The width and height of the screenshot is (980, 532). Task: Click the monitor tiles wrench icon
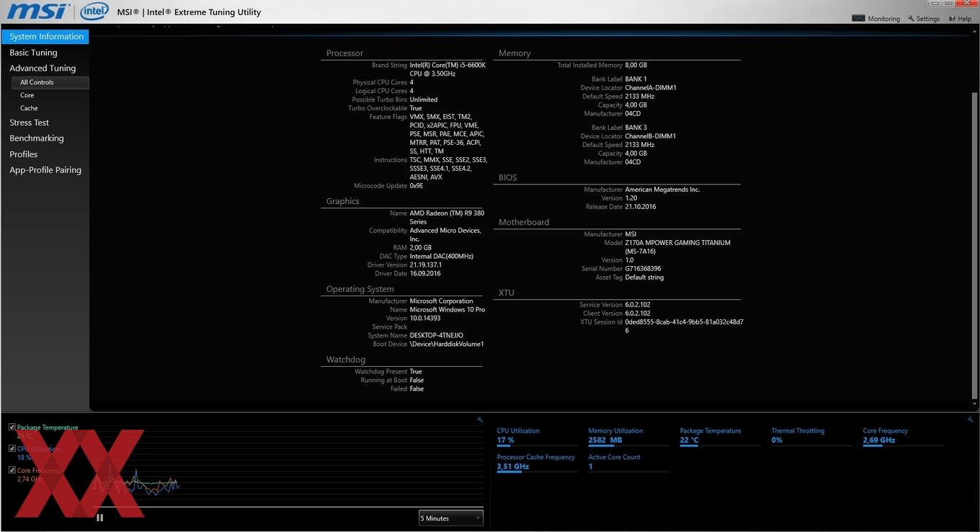[x=971, y=420]
